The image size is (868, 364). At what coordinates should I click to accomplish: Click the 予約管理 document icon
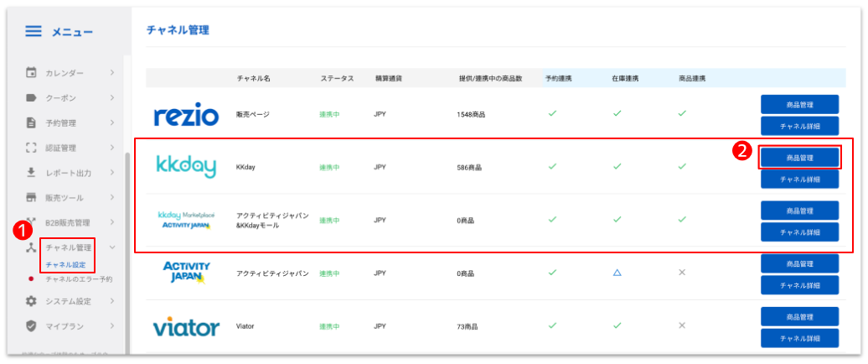32,123
